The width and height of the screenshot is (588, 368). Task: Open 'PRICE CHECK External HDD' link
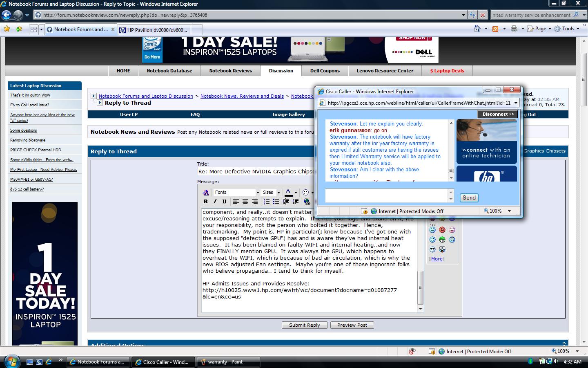pyautogui.click(x=36, y=150)
